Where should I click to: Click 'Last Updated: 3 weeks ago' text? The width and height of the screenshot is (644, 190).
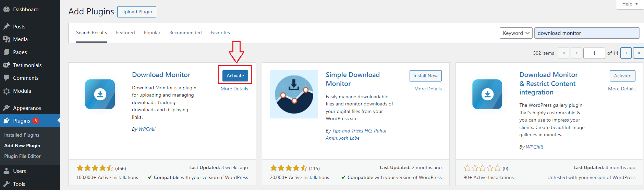pyautogui.click(x=219, y=167)
